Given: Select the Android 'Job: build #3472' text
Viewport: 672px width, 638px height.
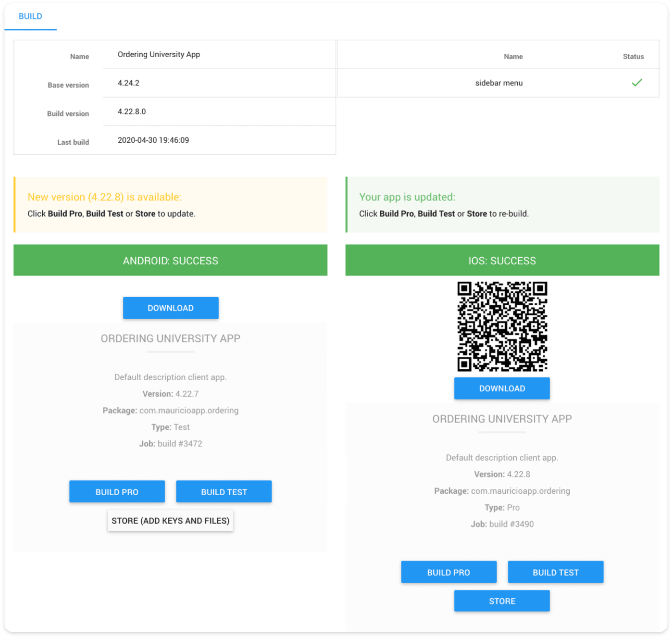Looking at the screenshot, I should 171,443.
